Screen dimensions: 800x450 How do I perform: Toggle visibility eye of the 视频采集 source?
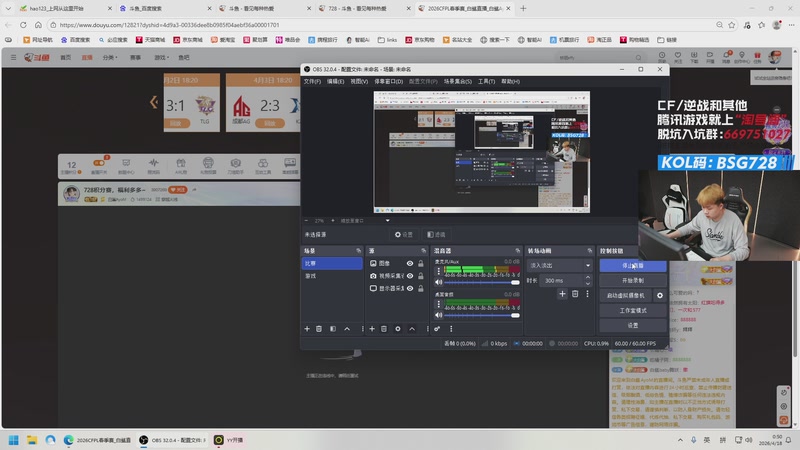[x=410, y=276]
